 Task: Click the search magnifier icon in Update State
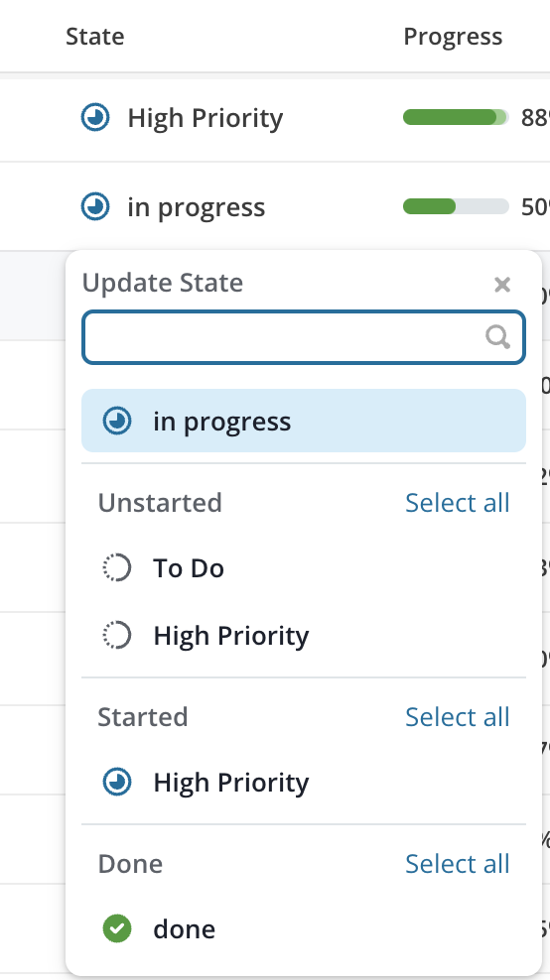pos(497,337)
